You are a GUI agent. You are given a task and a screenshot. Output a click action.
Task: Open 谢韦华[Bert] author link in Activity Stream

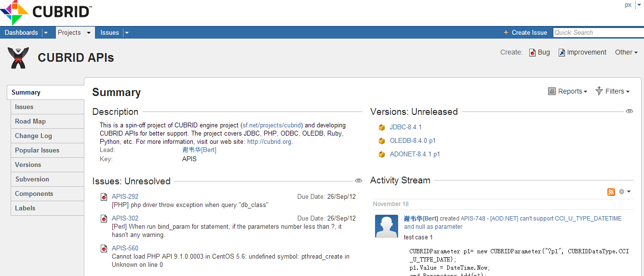click(x=421, y=219)
